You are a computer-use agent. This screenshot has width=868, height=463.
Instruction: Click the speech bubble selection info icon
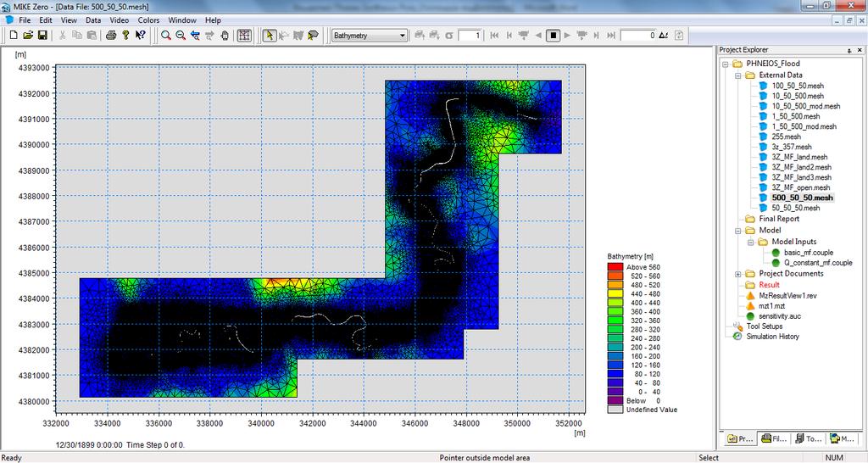[314, 36]
